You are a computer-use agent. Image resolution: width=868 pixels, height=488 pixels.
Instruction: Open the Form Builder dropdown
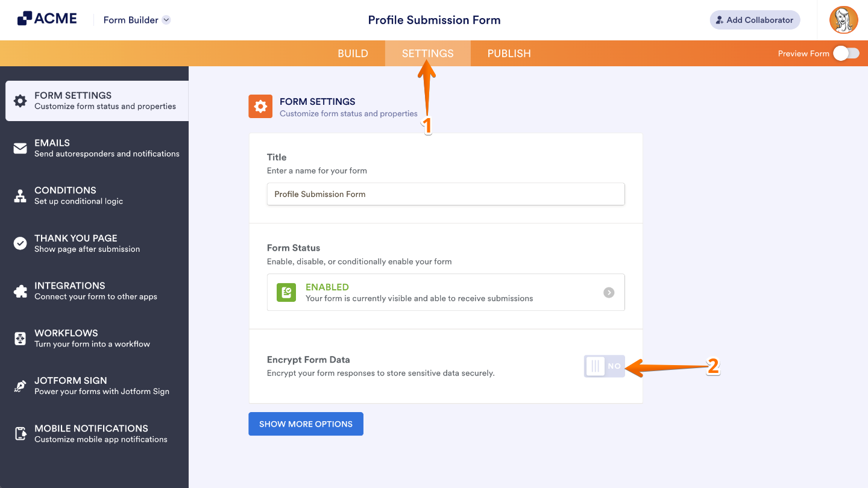click(136, 20)
